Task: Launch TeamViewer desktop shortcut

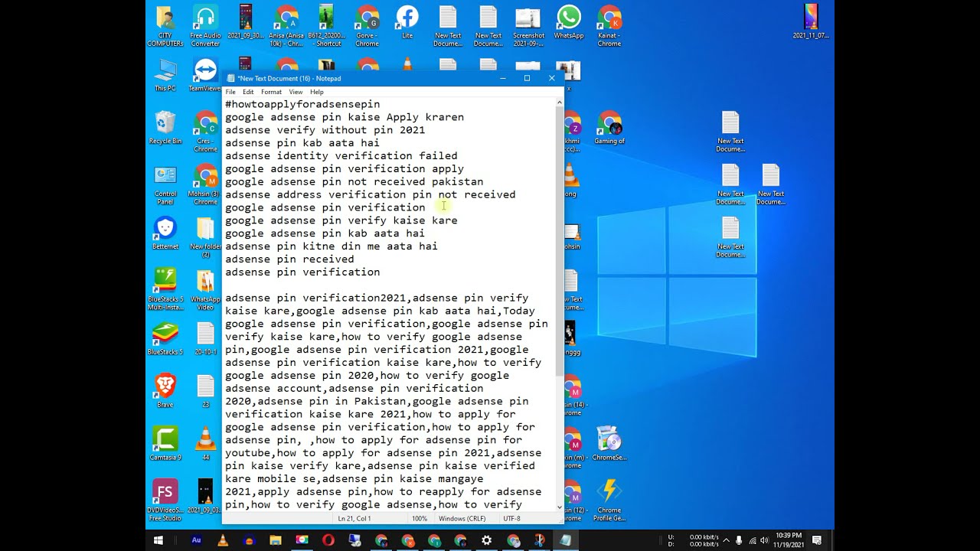Action: [x=205, y=75]
